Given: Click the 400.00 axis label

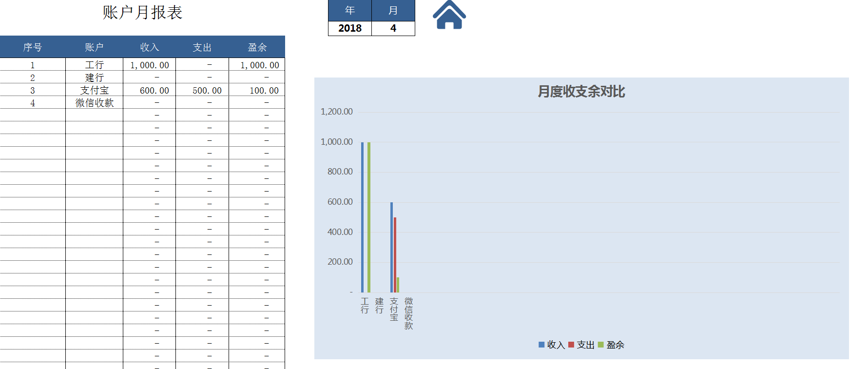Looking at the screenshot, I should tap(340, 232).
